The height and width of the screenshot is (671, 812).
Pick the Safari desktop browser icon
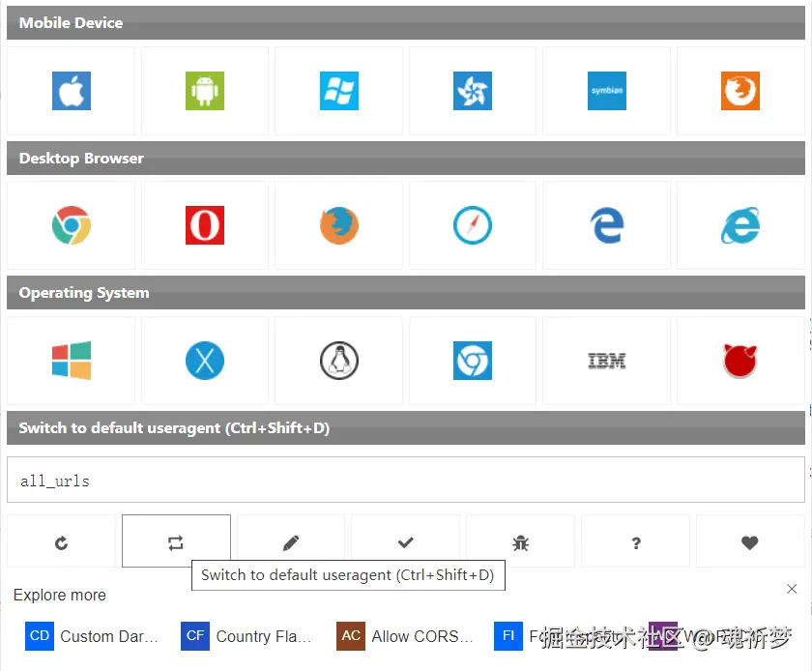pos(473,226)
